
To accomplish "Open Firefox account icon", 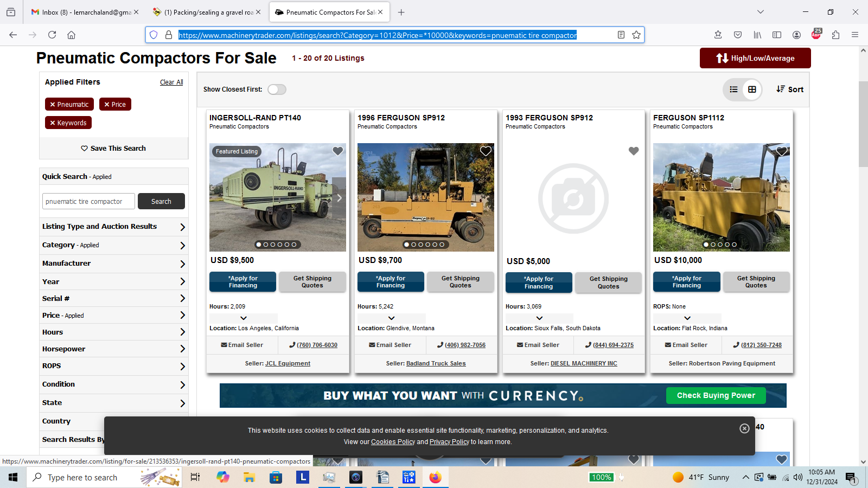I will pos(796,35).
